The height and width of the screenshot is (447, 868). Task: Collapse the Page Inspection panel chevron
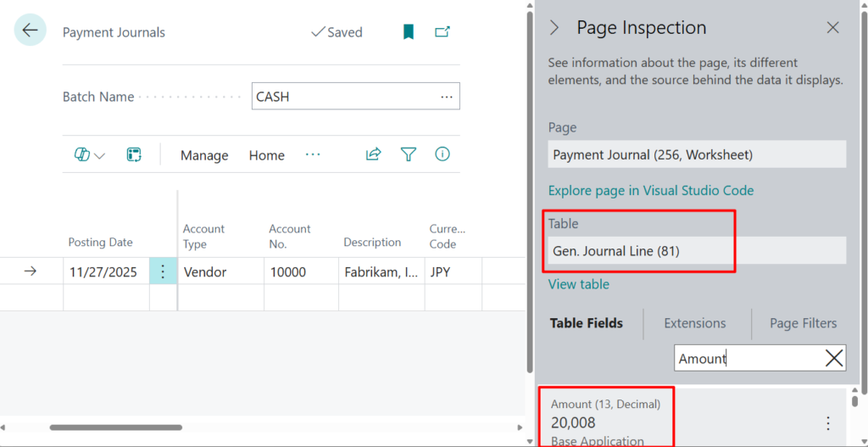pyautogui.click(x=555, y=28)
